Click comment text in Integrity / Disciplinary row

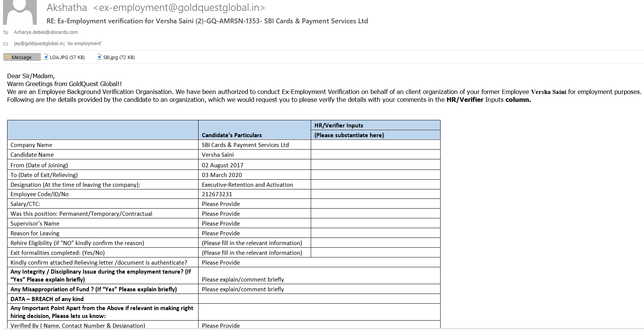[243, 280]
